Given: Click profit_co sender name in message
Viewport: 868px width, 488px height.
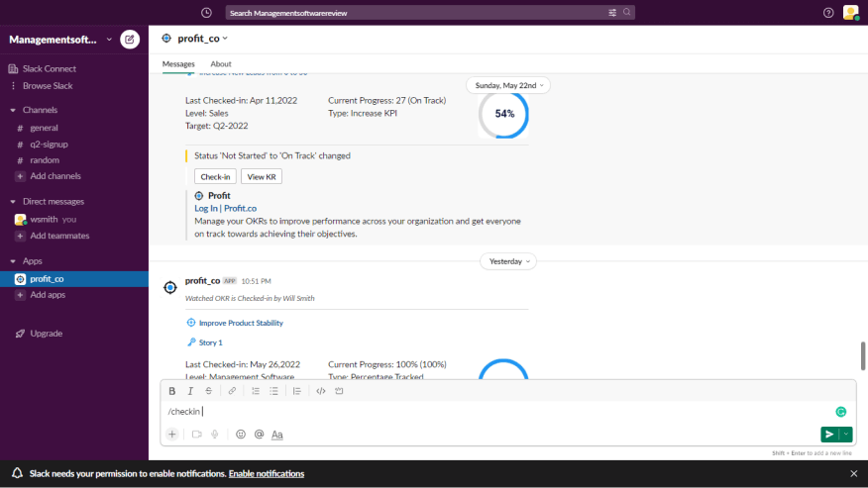Looking at the screenshot, I should (202, 281).
